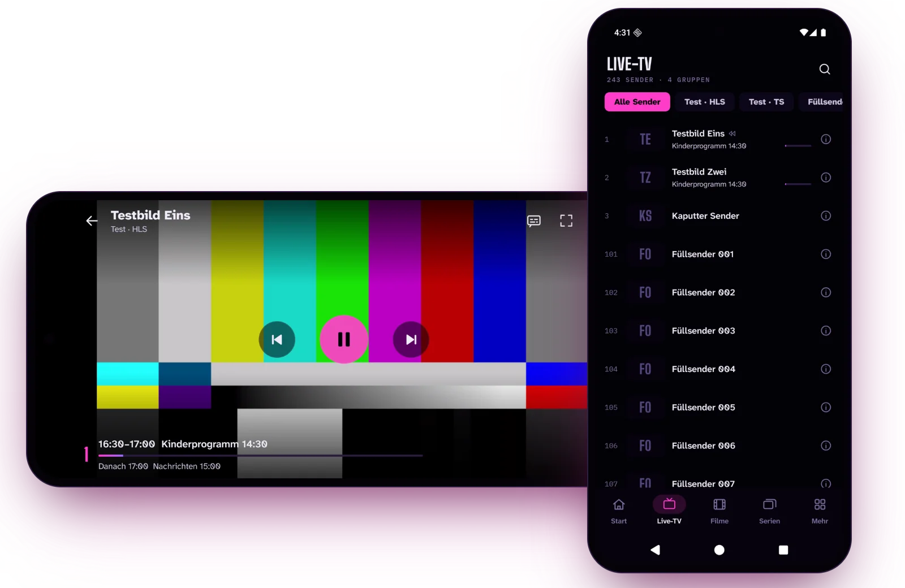Select the Test · HLS group chip
The width and height of the screenshot is (905, 588).
705,102
